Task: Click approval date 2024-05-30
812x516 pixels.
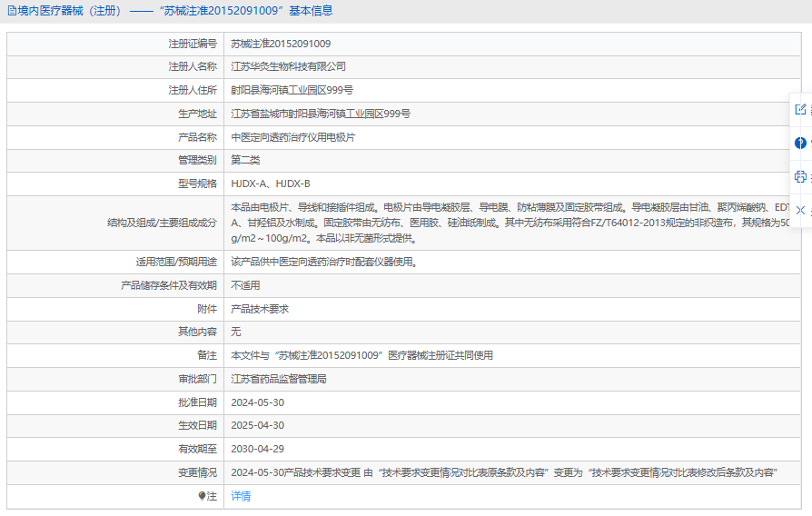Action: tap(257, 402)
